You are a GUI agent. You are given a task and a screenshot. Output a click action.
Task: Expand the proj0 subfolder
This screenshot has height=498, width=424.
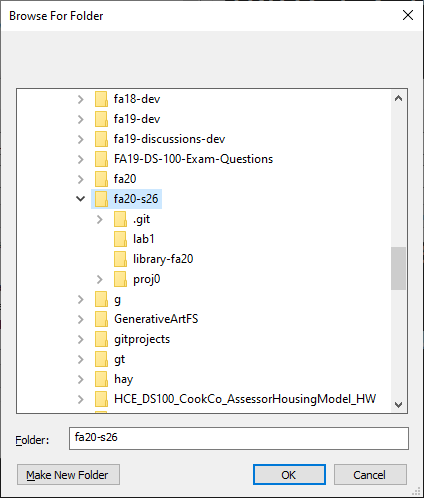click(99, 279)
